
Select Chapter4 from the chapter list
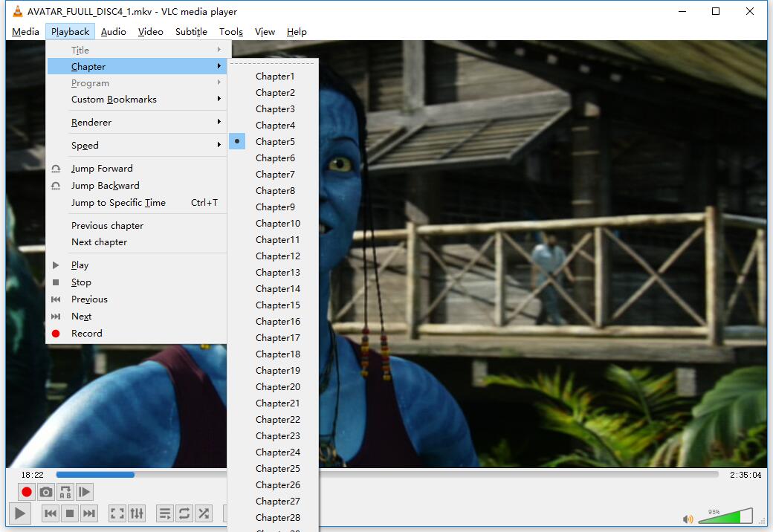pos(274,125)
